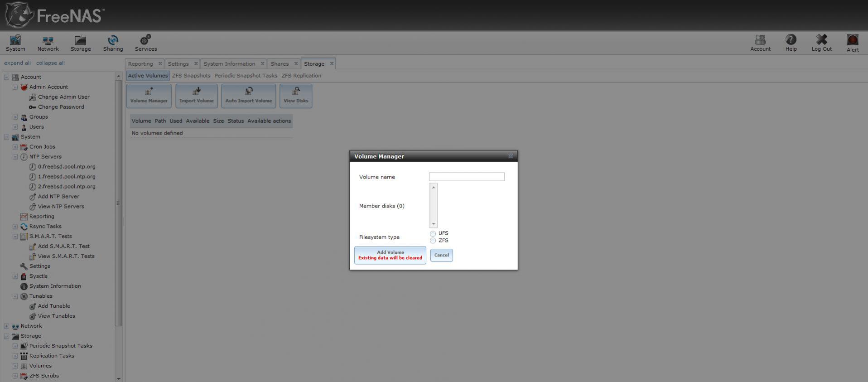The width and height of the screenshot is (868, 382).
Task: Collapse the S.M.A.R.T. Tests tree node
Action: coord(15,237)
